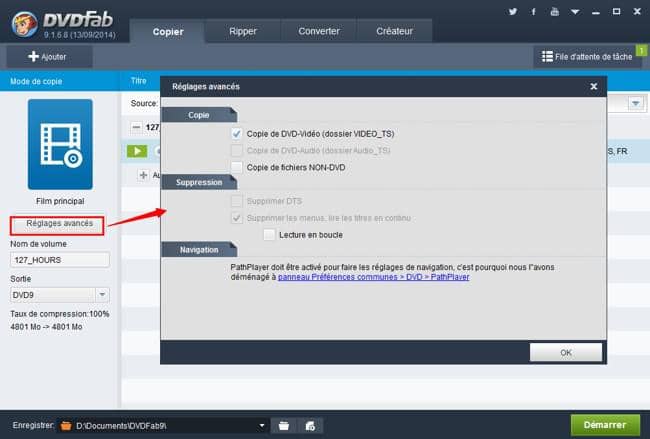
Task: Toggle Supprimer DTS checkbox
Action: click(x=236, y=201)
